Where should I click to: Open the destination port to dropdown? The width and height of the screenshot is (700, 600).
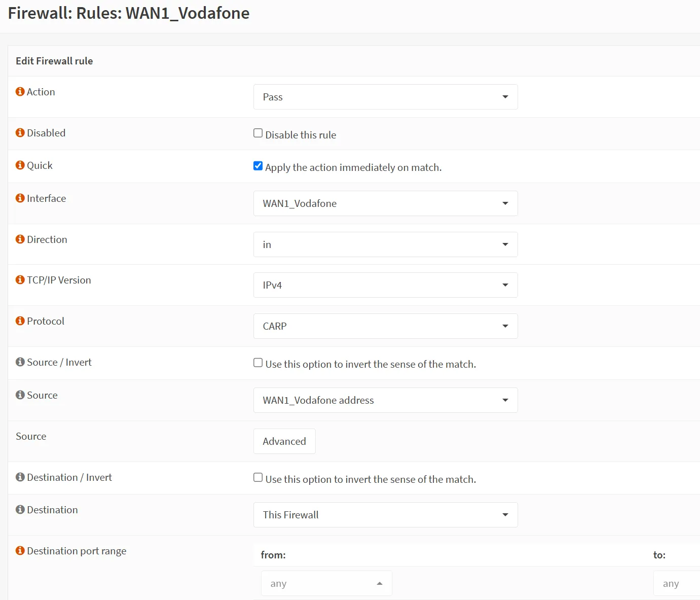(x=677, y=583)
